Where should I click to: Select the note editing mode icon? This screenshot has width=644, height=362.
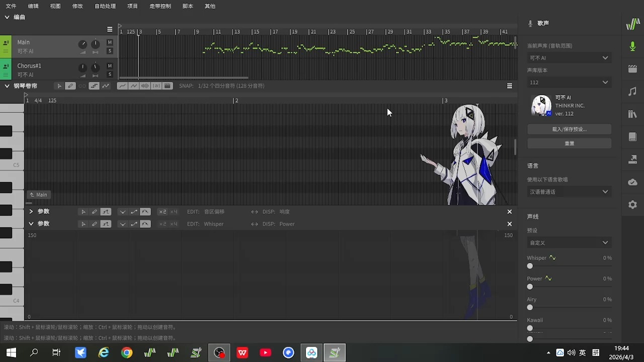(94, 86)
